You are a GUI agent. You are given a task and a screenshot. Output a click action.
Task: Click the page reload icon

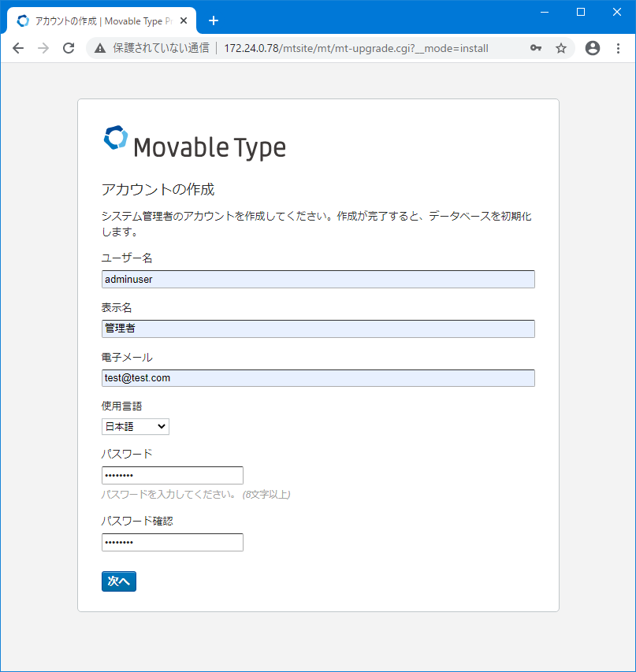[69, 48]
